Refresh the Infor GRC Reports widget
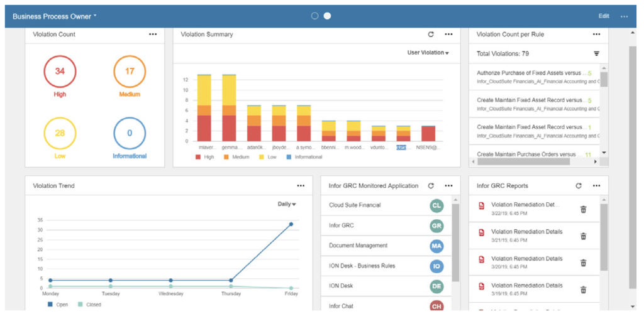Image resolution: width=644 pixels, height=319 pixels. click(579, 186)
